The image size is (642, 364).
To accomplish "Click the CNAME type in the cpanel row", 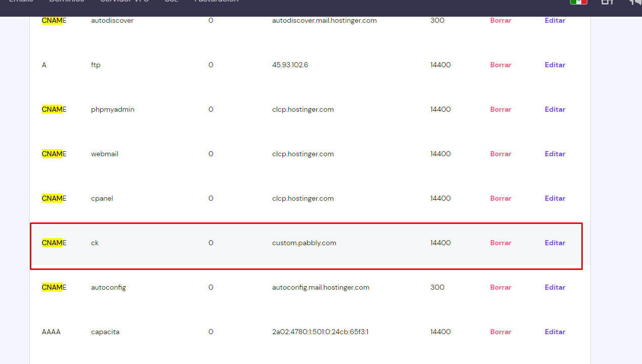I will click(x=54, y=199).
